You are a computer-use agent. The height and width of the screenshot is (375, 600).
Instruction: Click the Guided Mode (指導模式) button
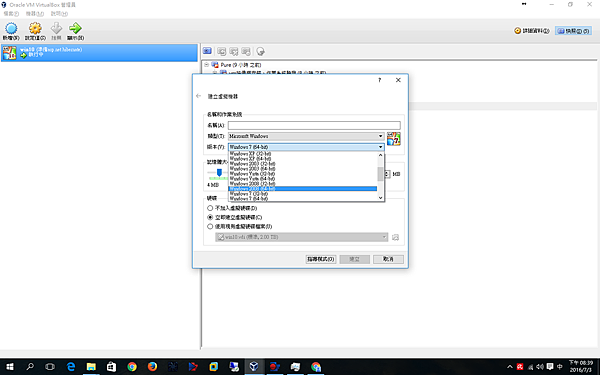click(321, 259)
